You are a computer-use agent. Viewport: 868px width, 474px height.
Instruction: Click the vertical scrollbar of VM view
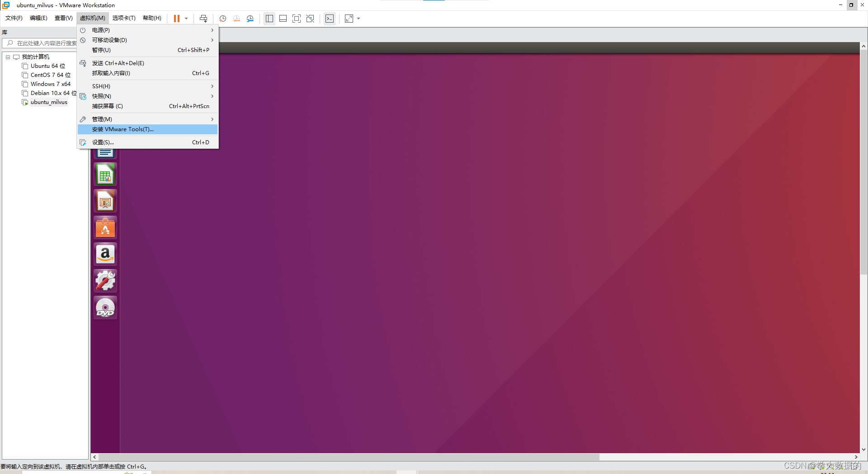[x=863, y=162]
